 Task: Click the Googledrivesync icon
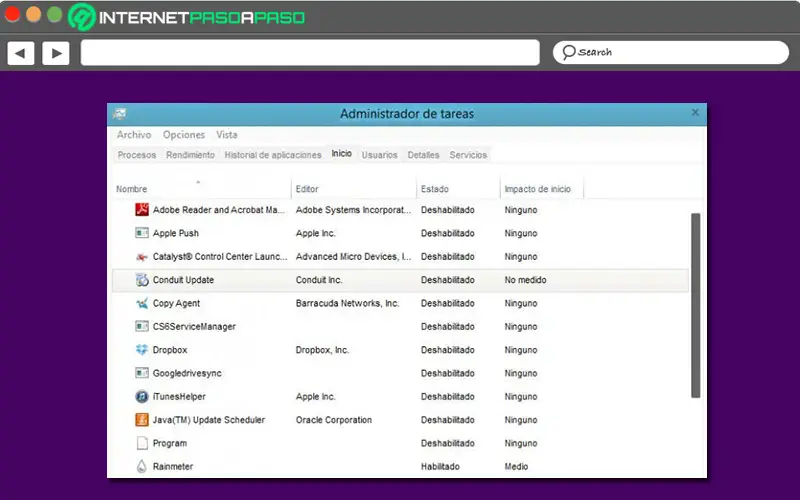point(142,373)
